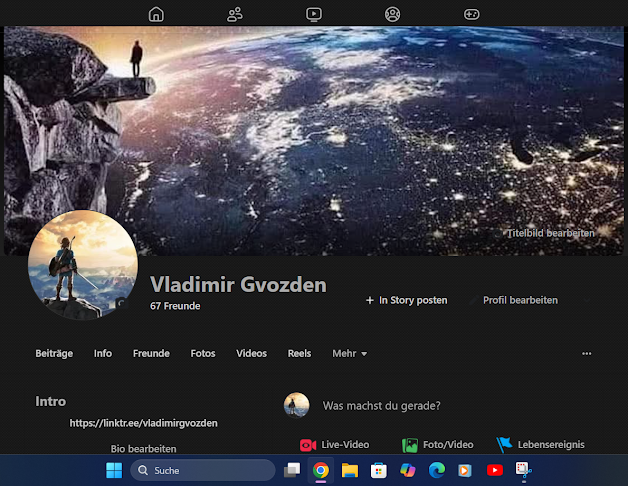Open the Videos tab
This screenshot has width=628, height=486.
coord(252,353)
